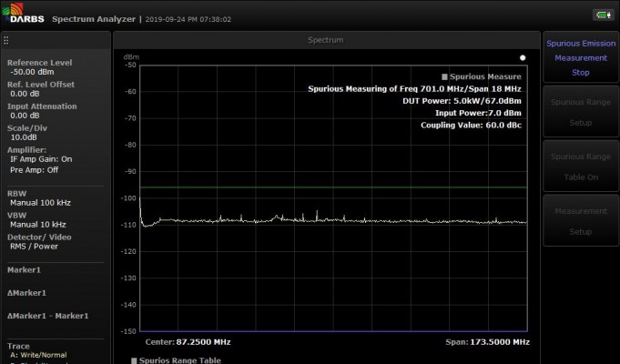Click the -100 axis label
Image resolution: width=620 pixels, height=364 pixels.
[128, 198]
